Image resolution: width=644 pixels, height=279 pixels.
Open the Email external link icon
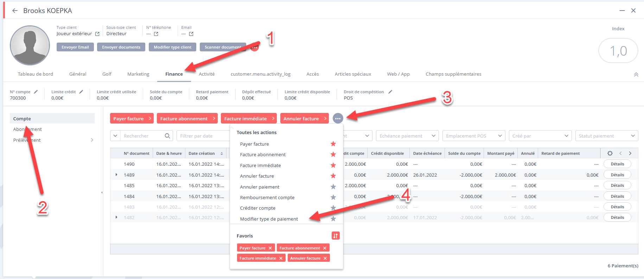[191, 34]
